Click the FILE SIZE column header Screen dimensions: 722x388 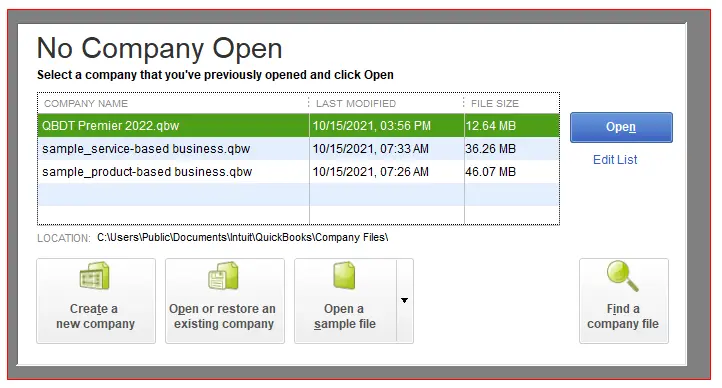tap(495, 104)
